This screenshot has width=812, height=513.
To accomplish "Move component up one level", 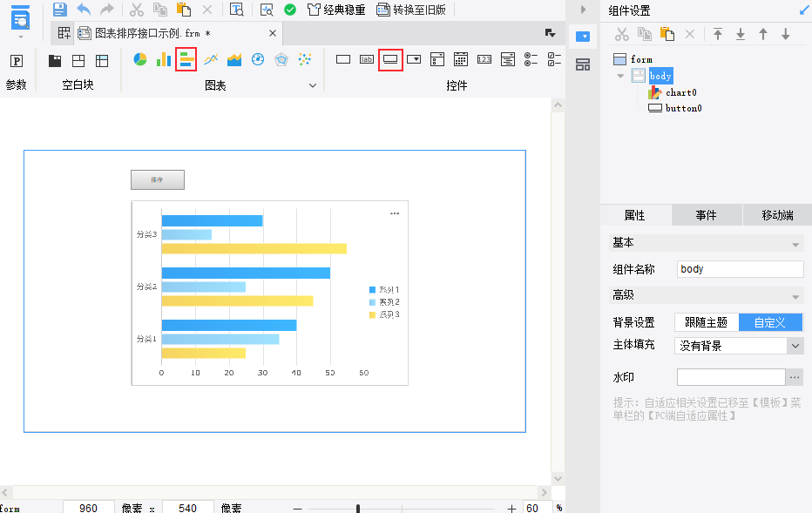I will pyautogui.click(x=763, y=34).
